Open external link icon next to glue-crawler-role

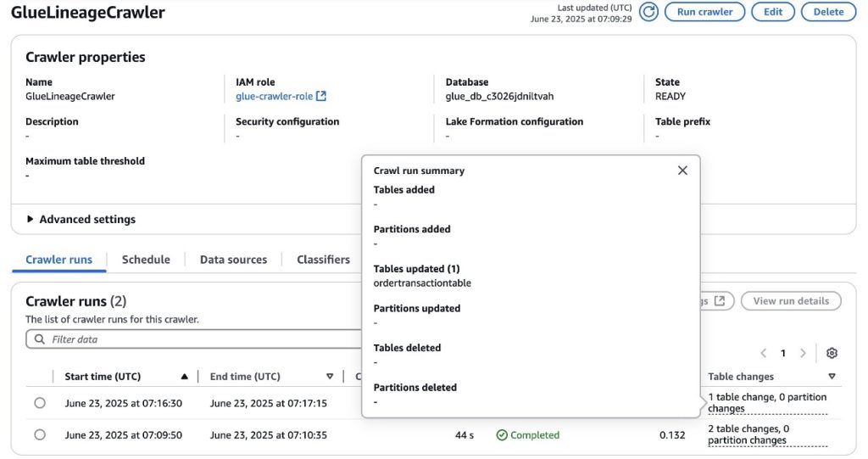click(x=321, y=96)
